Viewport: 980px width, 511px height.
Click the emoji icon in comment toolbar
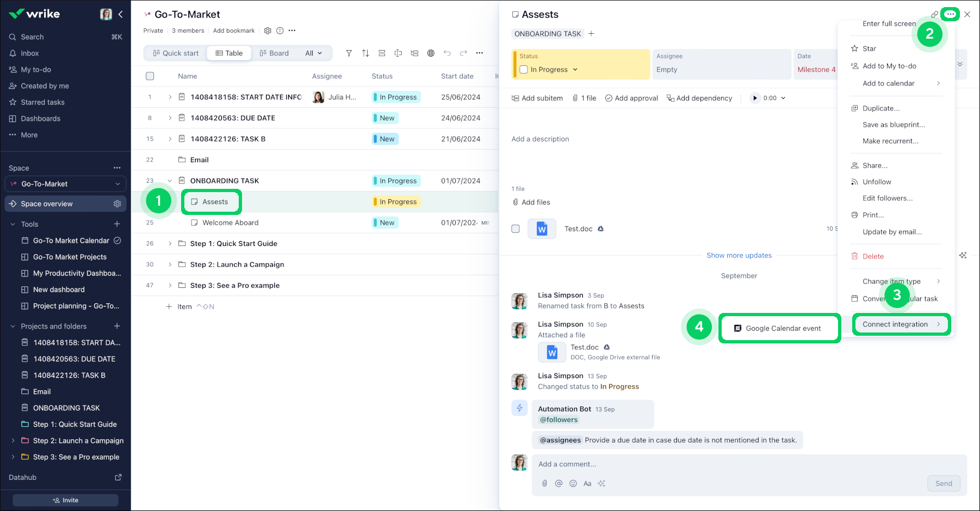573,483
